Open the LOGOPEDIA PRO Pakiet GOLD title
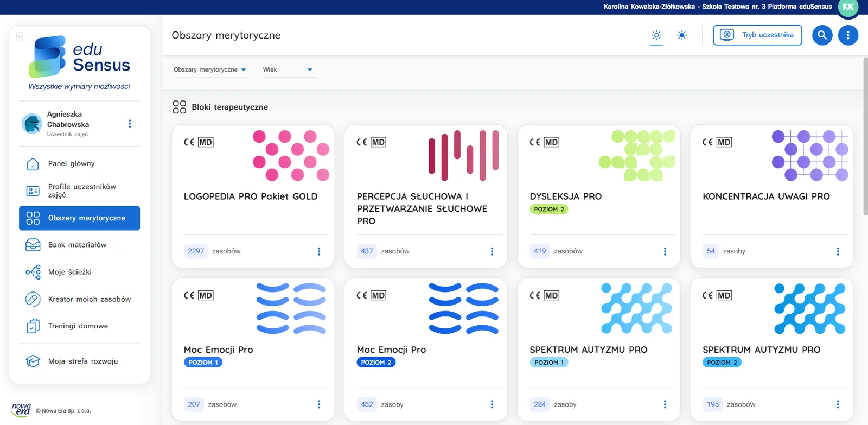This screenshot has width=868, height=425. pos(251,196)
